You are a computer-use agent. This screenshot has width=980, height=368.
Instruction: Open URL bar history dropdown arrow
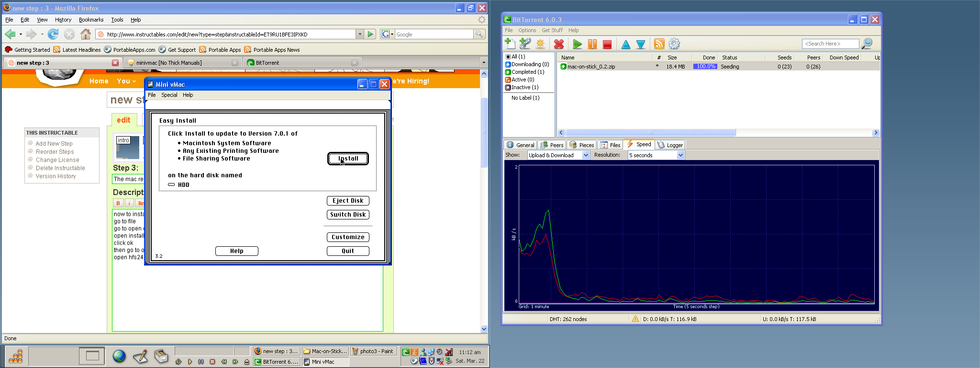coord(359,34)
